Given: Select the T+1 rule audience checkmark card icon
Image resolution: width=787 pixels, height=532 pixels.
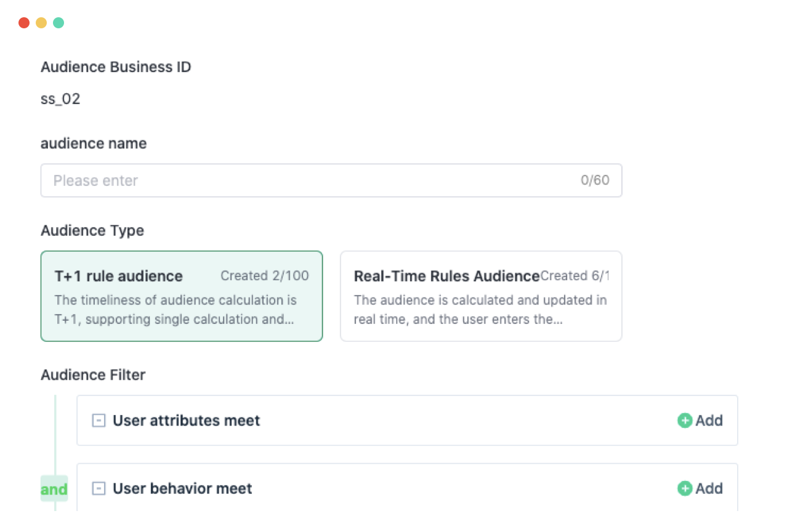Looking at the screenshot, I should tap(182, 296).
